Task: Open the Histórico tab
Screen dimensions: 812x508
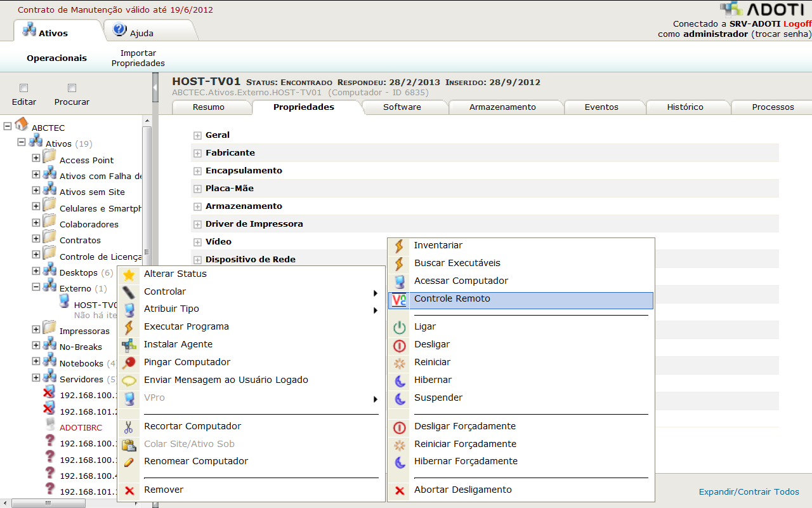Action: coord(685,107)
